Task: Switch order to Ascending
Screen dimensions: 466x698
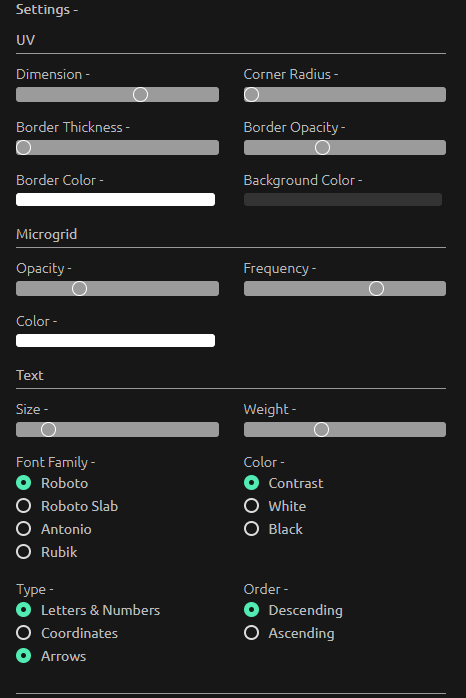Action: pos(251,633)
